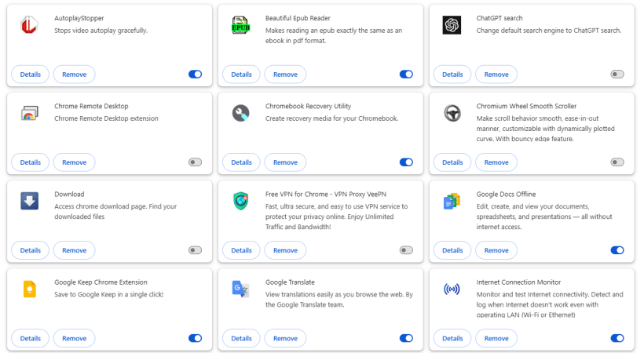The image size is (644, 353).
Task: Click 'Change default search engine to ChatGPT search.' text
Action: [549, 31]
